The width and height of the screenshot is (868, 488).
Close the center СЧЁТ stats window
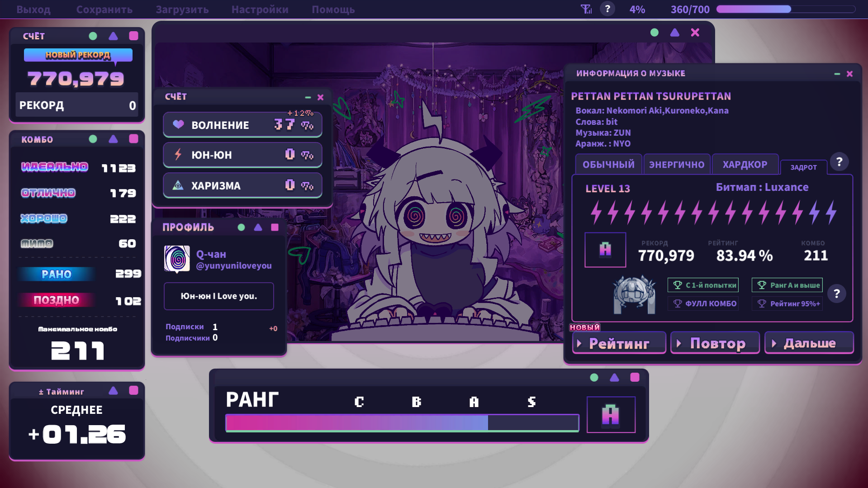321,97
